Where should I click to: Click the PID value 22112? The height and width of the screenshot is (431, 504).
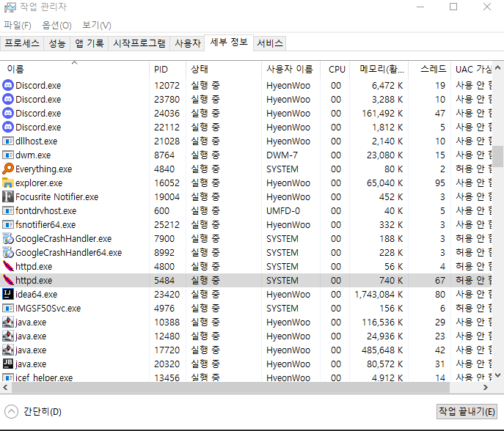[167, 128]
